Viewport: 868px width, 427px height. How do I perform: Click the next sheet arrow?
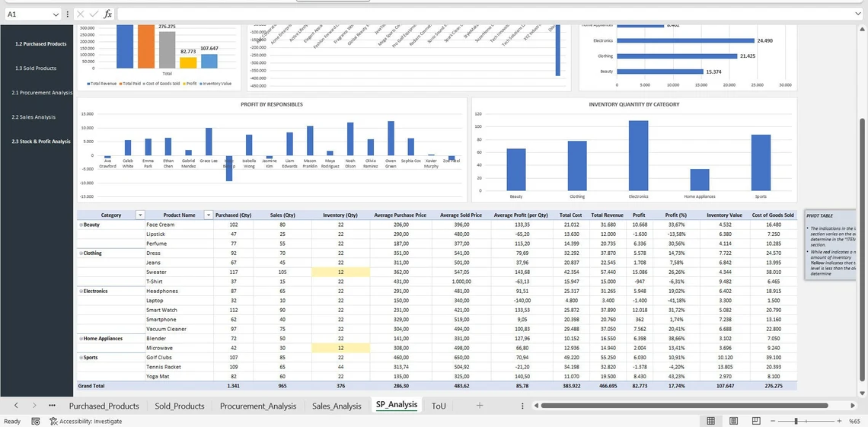(34, 406)
